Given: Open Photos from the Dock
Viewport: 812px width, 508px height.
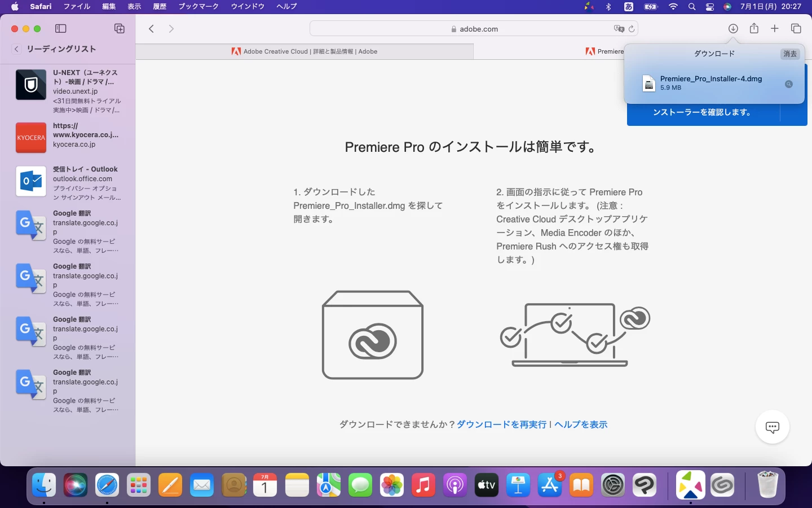Looking at the screenshot, I should click(x=392, y=485).
